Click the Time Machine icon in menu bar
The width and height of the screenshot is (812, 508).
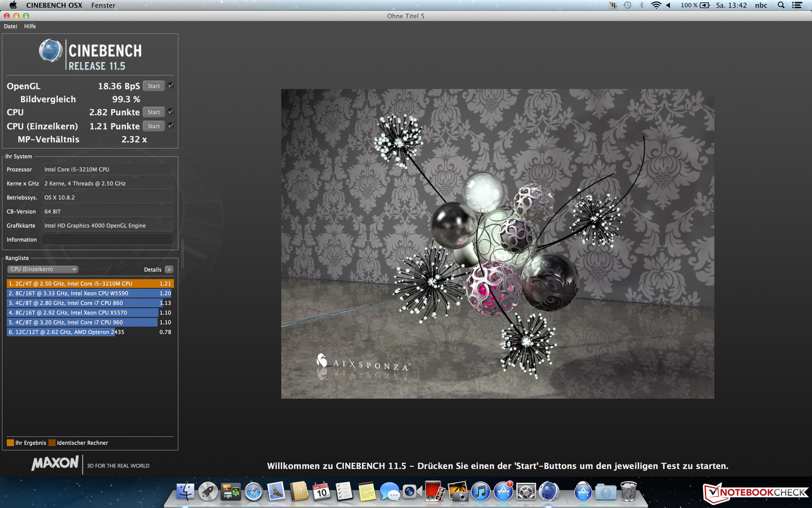628,5
